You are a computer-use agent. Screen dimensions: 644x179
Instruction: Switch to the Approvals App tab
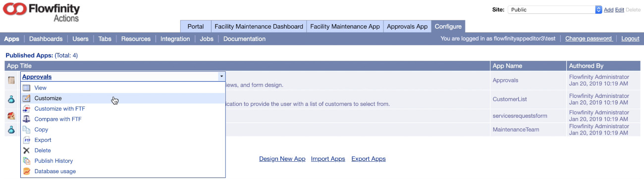click(407, 27)
